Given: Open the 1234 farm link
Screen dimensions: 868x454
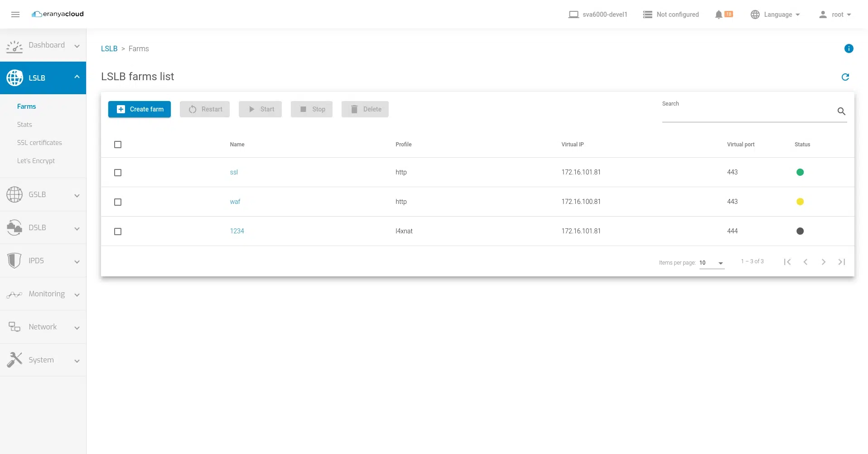Looking at the screenshot, I should 237,231.
